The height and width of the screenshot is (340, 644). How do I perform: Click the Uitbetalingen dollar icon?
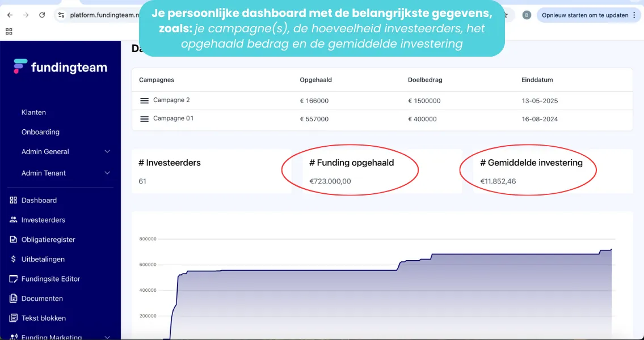coord(14,259)
